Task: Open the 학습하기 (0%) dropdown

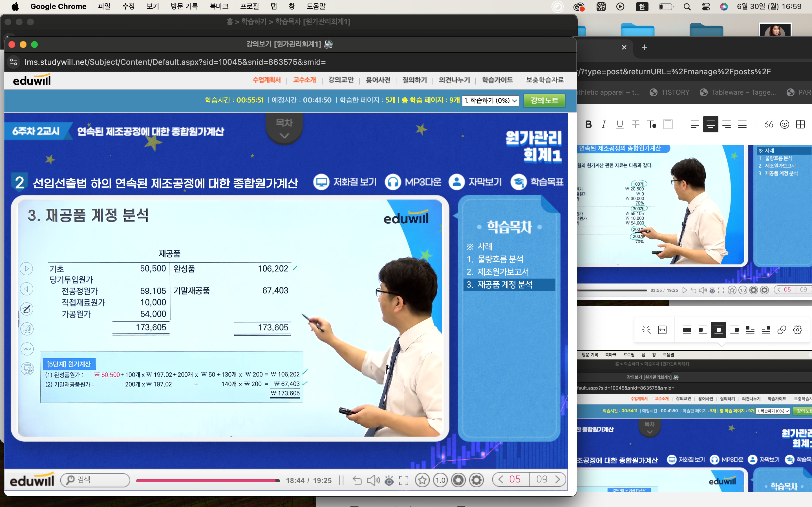Action: coord(490,100)
